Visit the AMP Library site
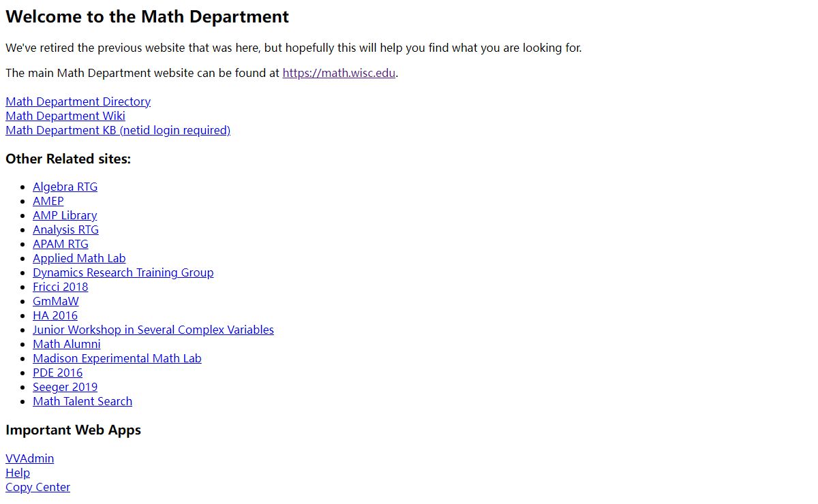This screenshot has width=818, height=504. point(65,215)
